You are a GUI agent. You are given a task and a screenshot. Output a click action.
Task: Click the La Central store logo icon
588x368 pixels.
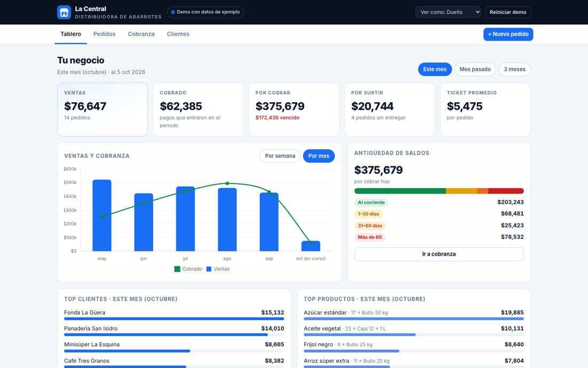point(64,12)
